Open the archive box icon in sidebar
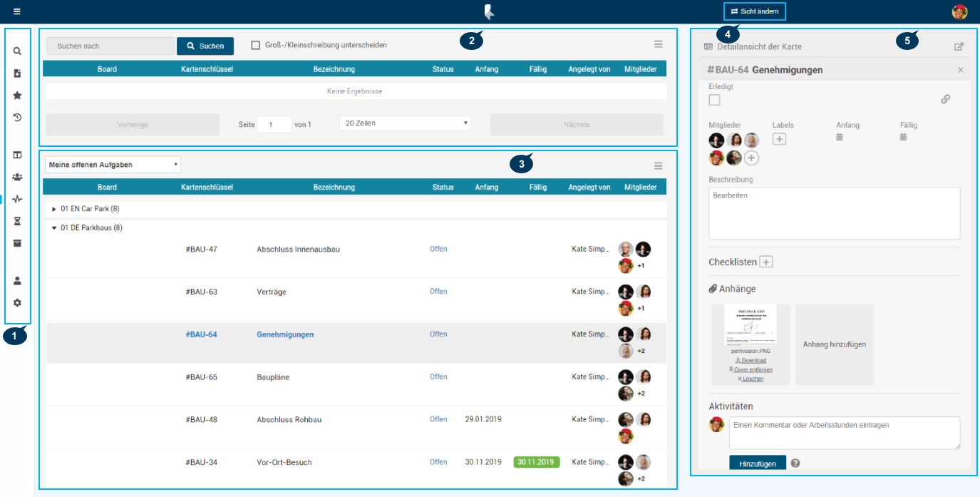This screenshot has width=980, height=497. pyautogui.click(x=17, y=243)
